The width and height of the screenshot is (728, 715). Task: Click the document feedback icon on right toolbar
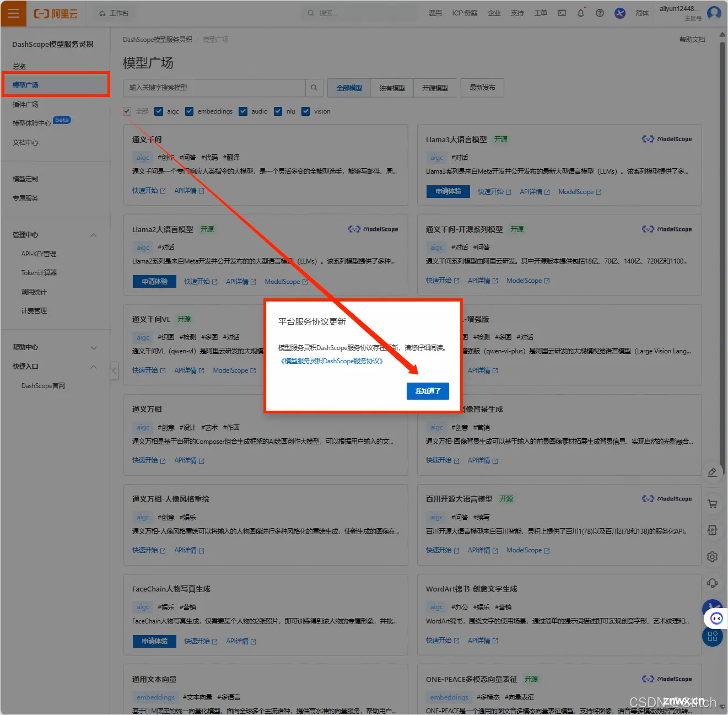tap(712, 530)
